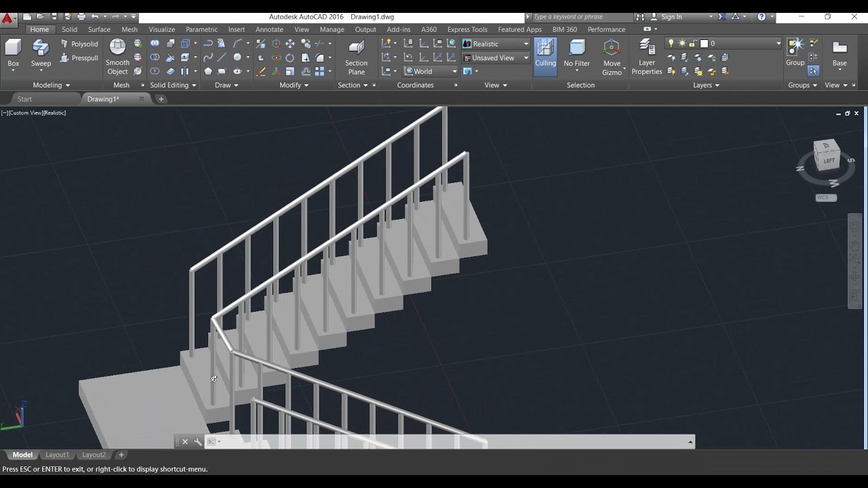Open the Unsaved View dropdown
The height and width of the screenshot is (488, 868).
coord(496,58)
